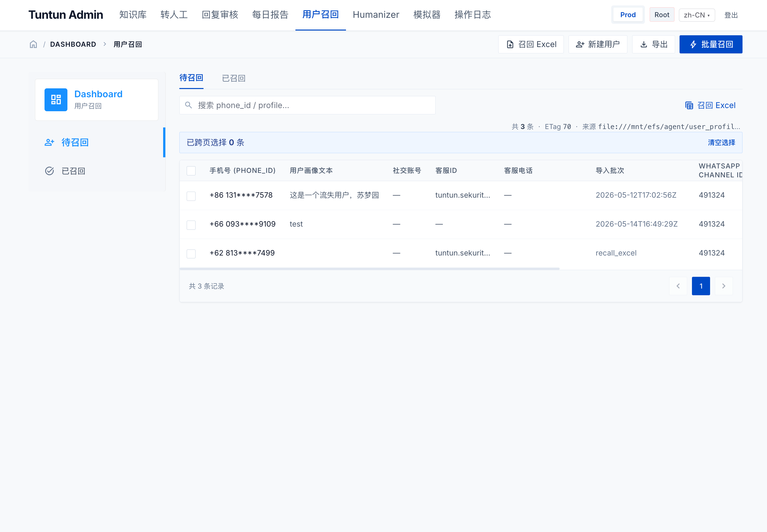Click channel ID 491324 in +66 093 row
Image resolution: width=767 pixels, height=532 pixels.
coord(712,224)
